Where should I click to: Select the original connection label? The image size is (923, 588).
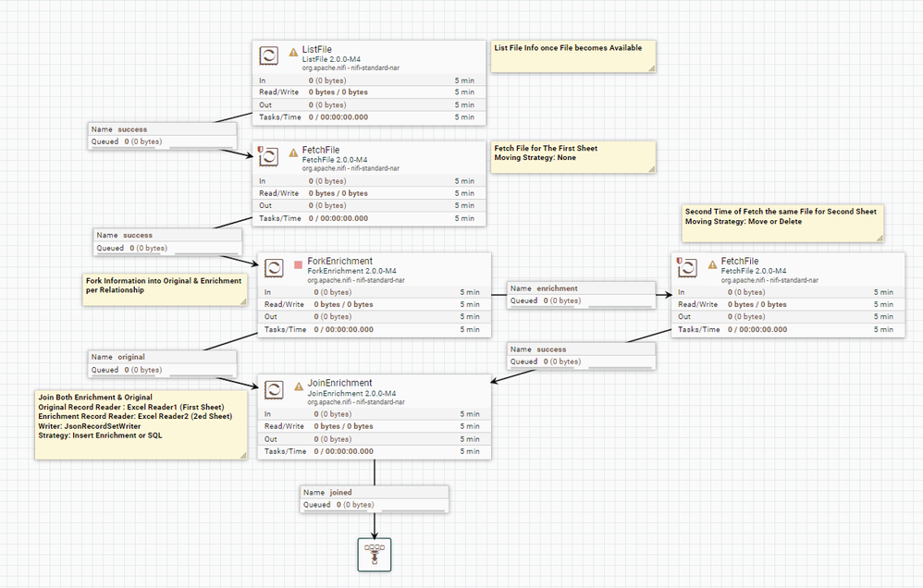163,363
